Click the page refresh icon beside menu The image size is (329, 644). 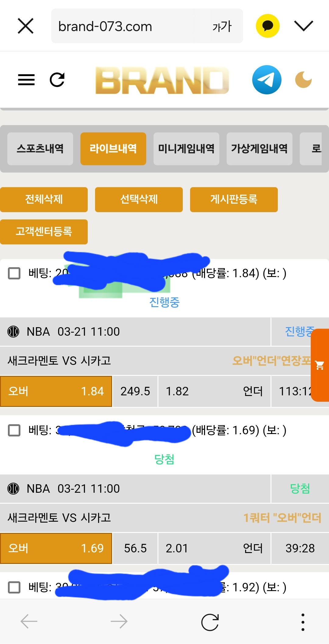click(57, 80)
